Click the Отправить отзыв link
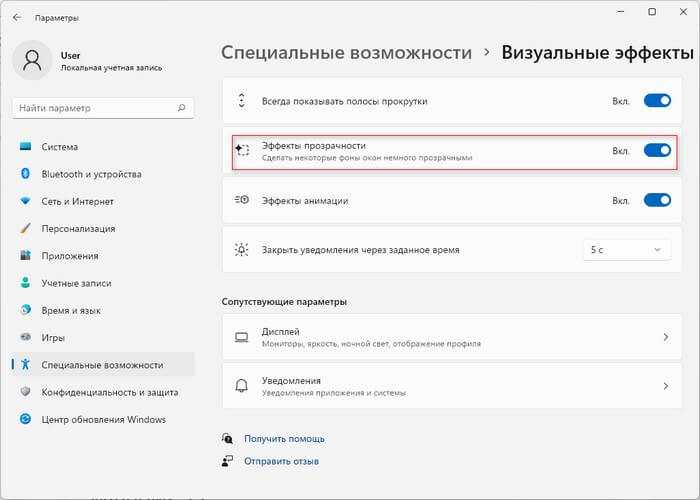Screen dimensions: 700x500 click(281, 461)
